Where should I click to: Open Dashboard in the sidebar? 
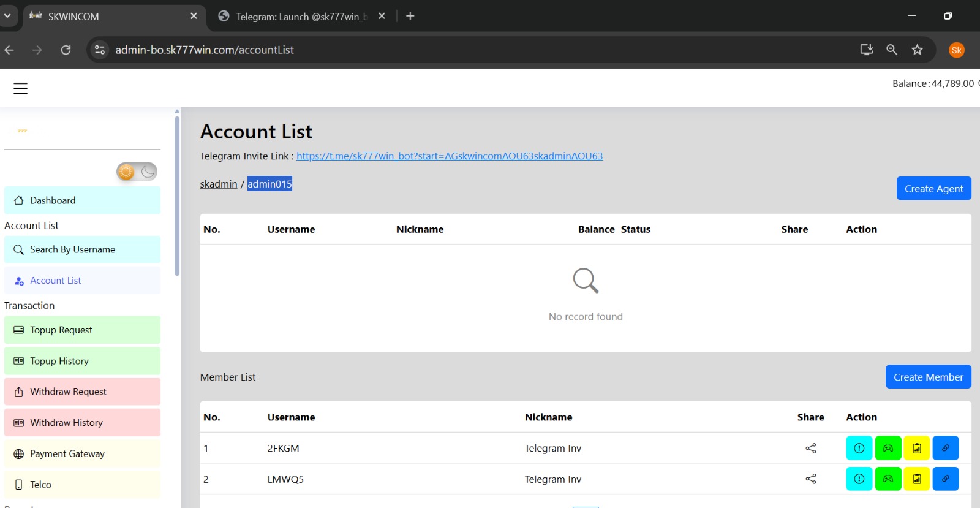tap(82, 200)
